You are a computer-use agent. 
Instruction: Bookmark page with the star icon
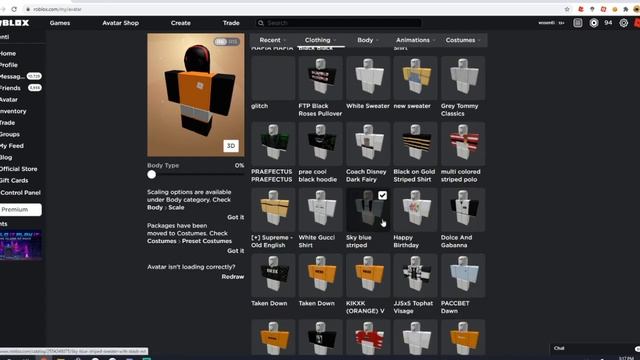click(567, 9)
